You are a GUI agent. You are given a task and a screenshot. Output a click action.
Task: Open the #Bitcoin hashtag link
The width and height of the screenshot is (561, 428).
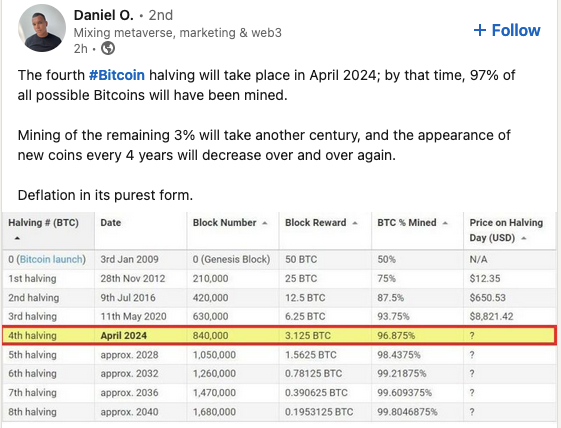click(117, 75)
